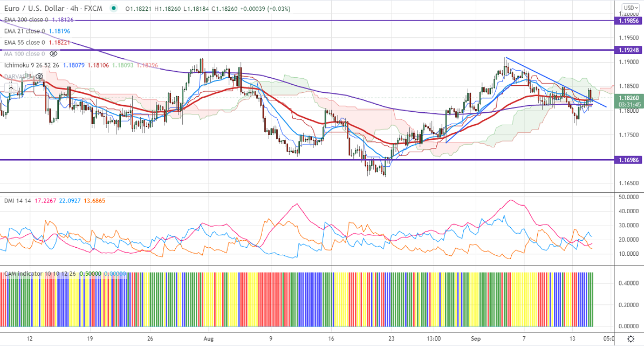Select the EMA 200 close legend entry
This screenshot has width=644, height=346.
point(26,20)
